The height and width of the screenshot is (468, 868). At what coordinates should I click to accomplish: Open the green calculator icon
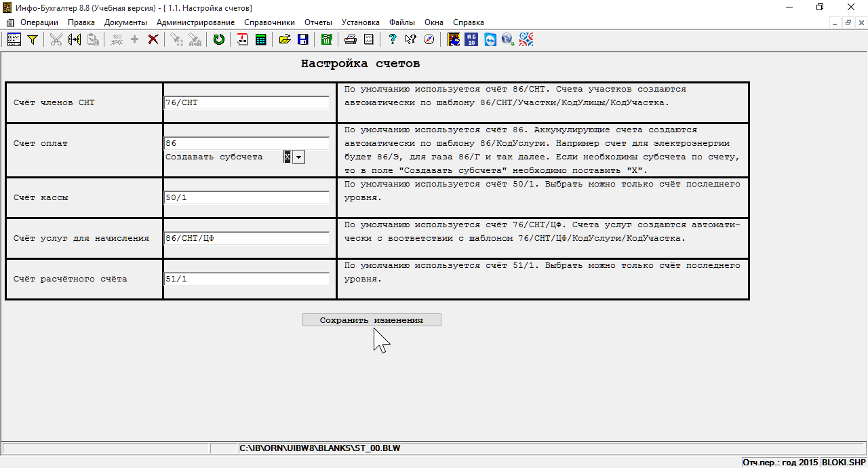[260, 39]
